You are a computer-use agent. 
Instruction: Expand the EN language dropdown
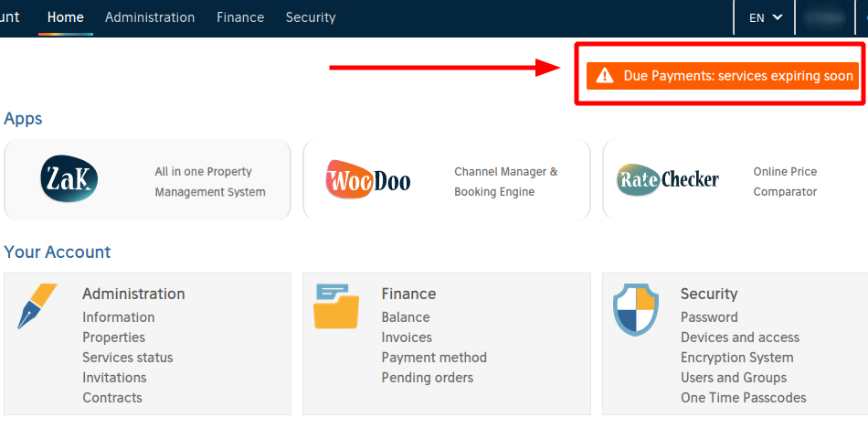pyautogui.click(x=766, y=17)
